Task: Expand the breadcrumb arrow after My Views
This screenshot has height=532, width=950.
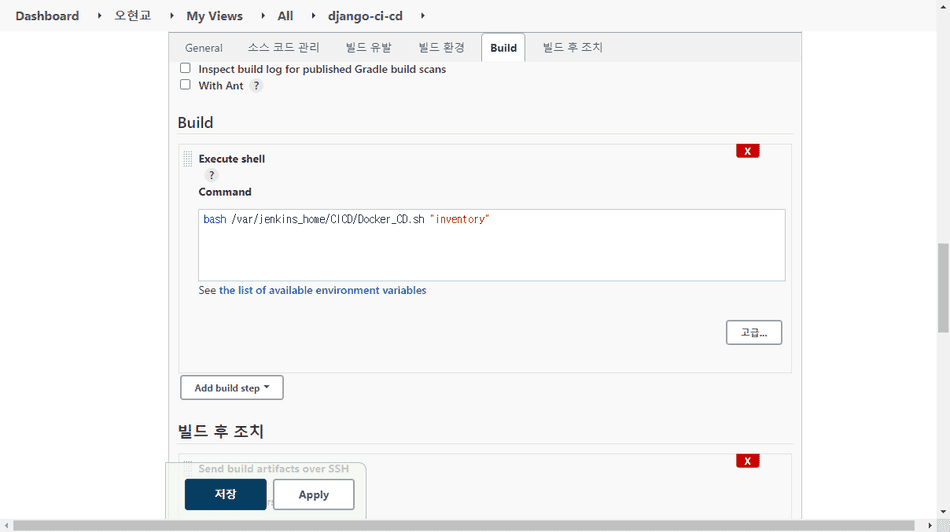Action: pos(263,16)
